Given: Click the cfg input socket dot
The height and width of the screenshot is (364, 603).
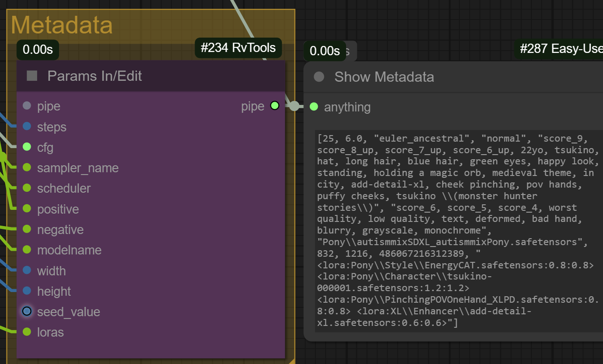Looking at the screenshot, I should coord(27,147).
